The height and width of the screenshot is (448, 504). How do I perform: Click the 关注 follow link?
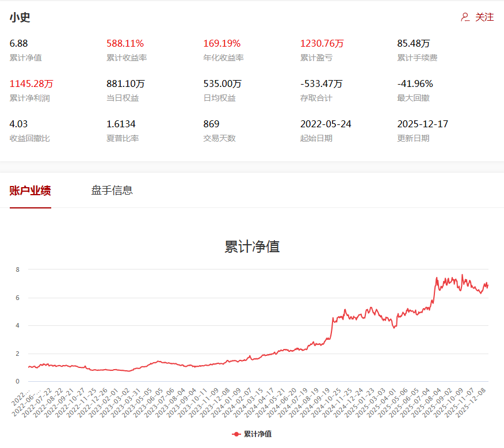(484, 17)
